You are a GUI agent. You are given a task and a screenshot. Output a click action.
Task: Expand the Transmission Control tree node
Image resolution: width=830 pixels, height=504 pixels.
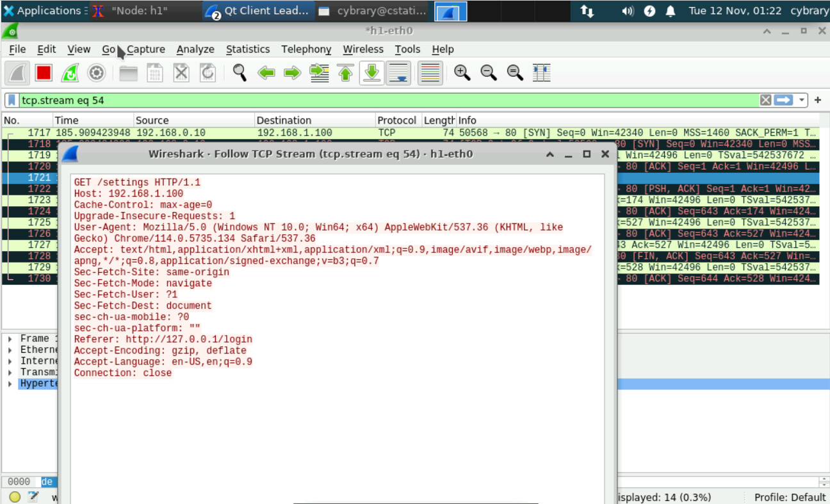click(x=10, y=373)
